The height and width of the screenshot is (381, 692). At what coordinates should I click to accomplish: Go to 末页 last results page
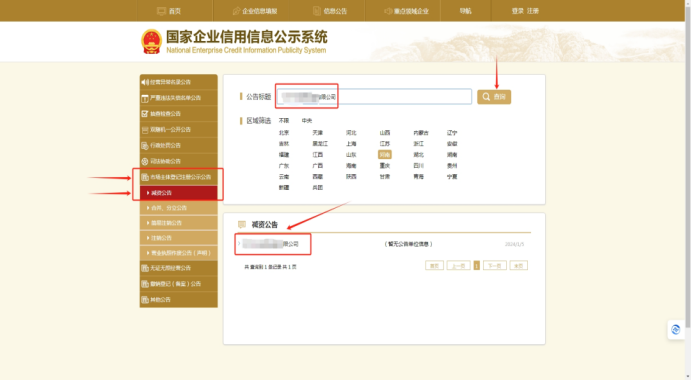pos(519,266)
